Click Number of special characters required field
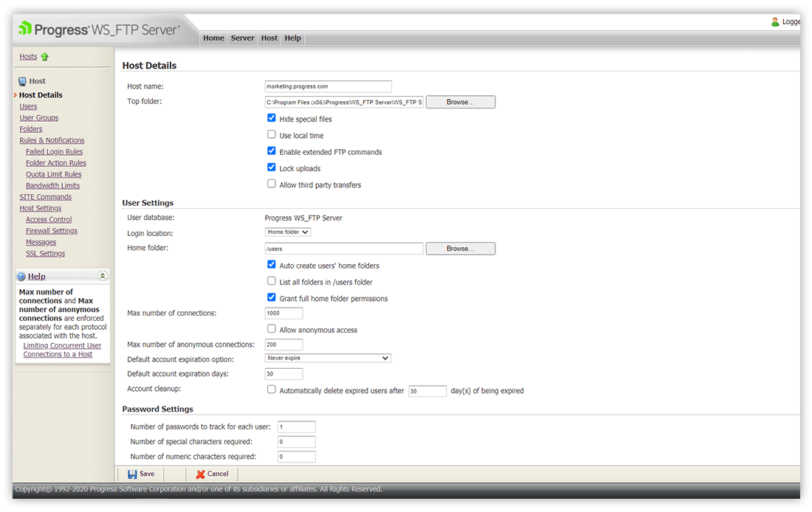Viewport: 812px width, 512px height. click(296, 442)
